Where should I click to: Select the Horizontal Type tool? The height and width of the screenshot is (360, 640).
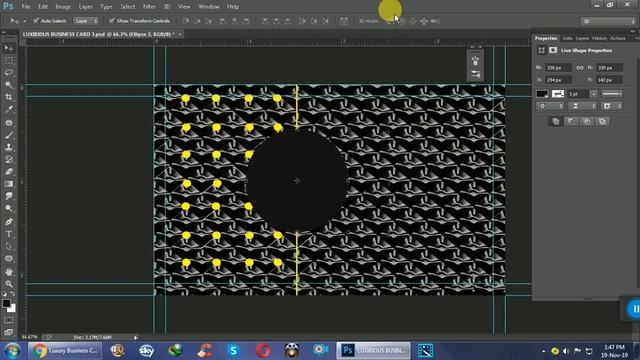point(9,234)
